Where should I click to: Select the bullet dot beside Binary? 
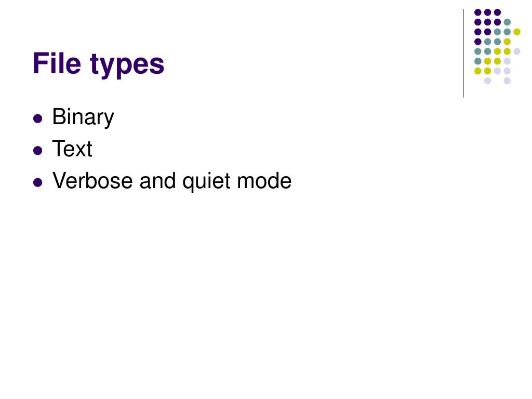point(37,118)
